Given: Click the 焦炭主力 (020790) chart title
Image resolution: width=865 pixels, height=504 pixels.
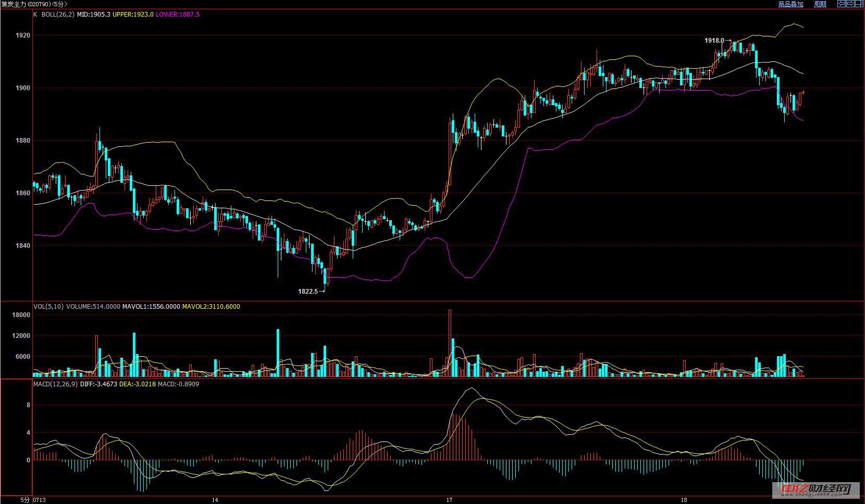Looking at the screenshot, I should (34, 4).
